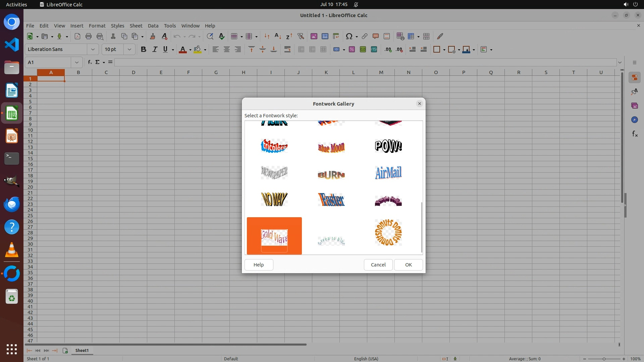
Task: Toggle Italic formatting
Action: click(x=155, y=49)
